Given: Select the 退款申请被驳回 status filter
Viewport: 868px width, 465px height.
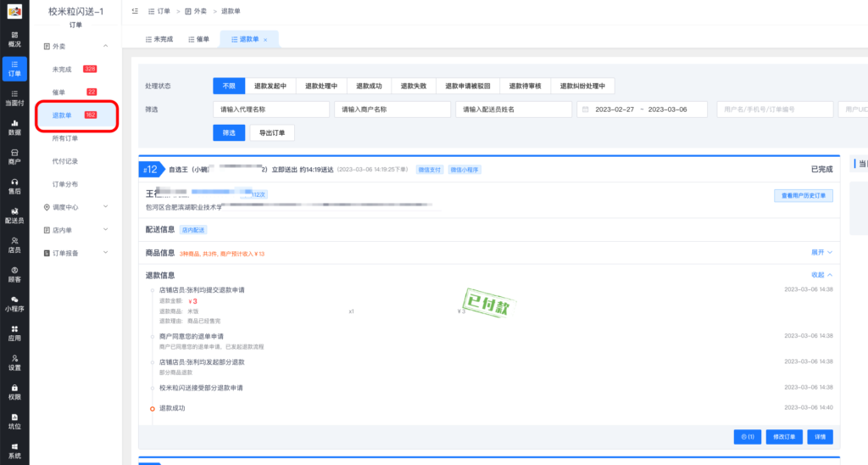Looking at the screenshot, I should (468, 86).
